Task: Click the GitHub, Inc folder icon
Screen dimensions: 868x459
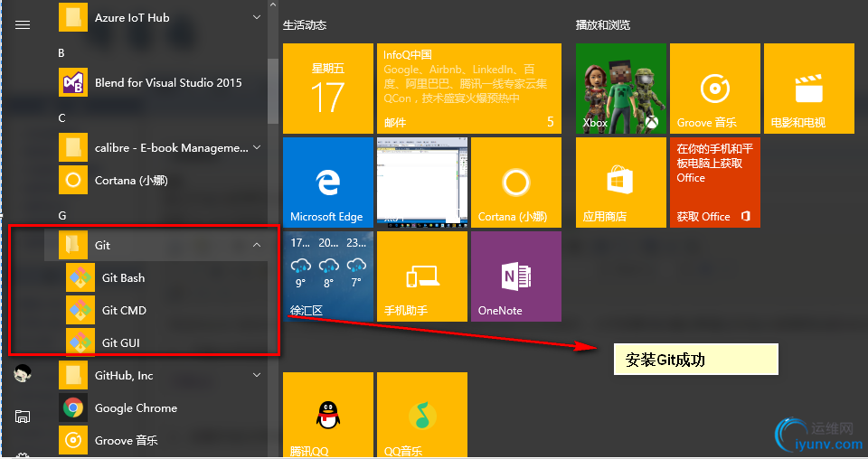Action: (73, 376)
